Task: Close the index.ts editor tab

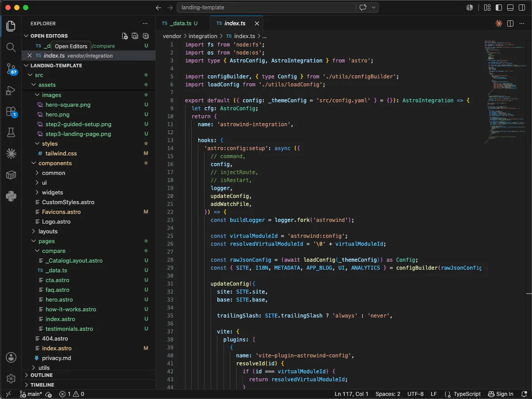Action: 257,23
